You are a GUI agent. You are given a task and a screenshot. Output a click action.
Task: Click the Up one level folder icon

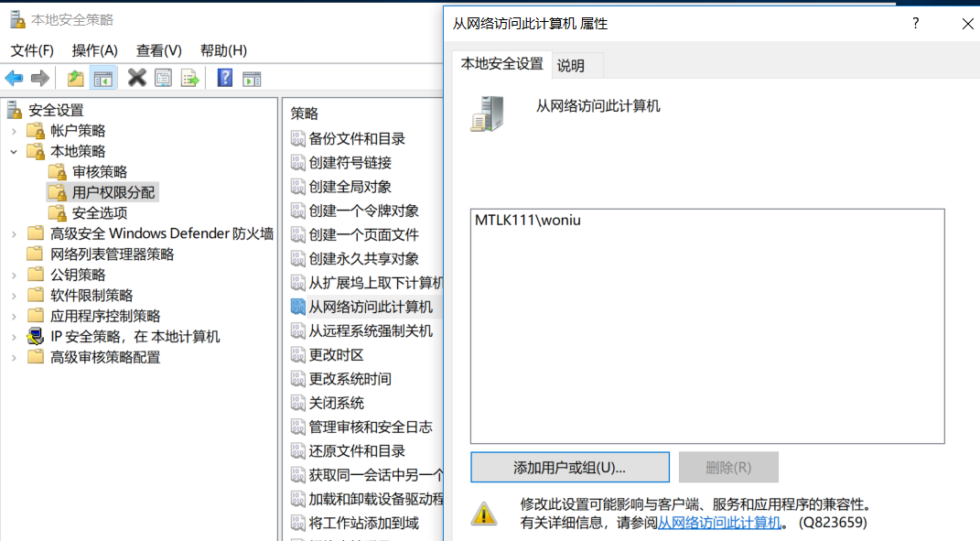(x=76, y=78)
